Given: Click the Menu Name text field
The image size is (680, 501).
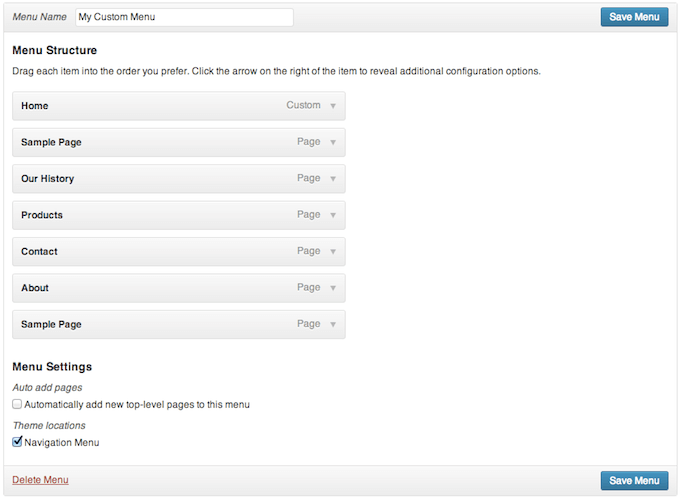Looking at the screenshot, I should click(184, 17).
